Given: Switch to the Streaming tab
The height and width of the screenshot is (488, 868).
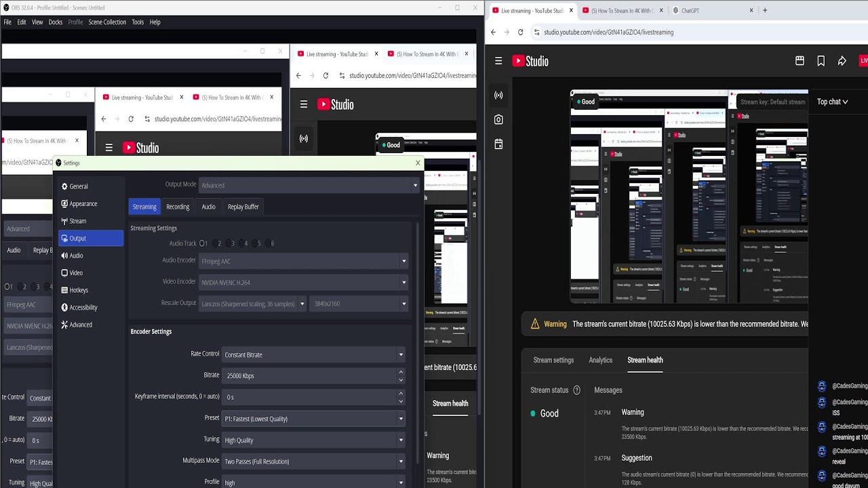Looking at the screenshot, I should pyautogui.click(x=144, y=207).
